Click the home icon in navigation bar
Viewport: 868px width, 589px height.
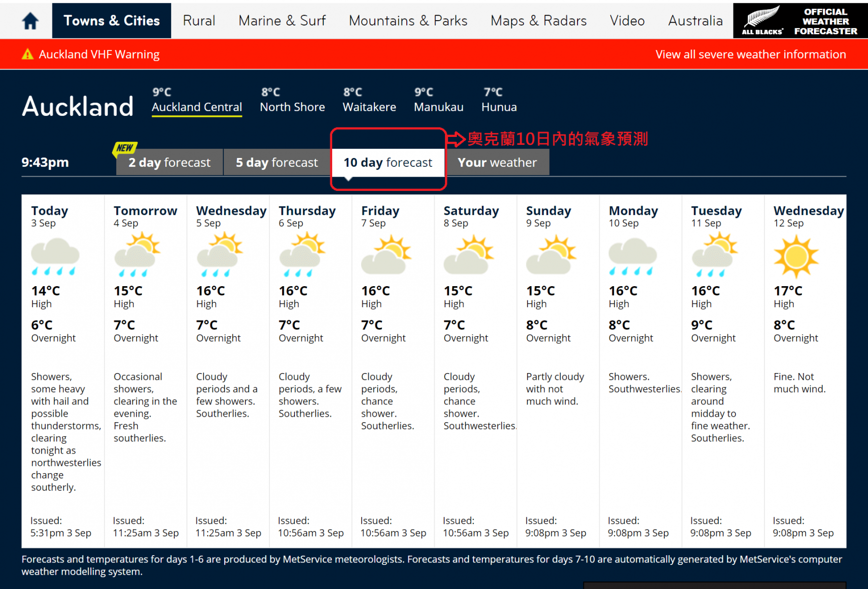[x=30, y=21]
